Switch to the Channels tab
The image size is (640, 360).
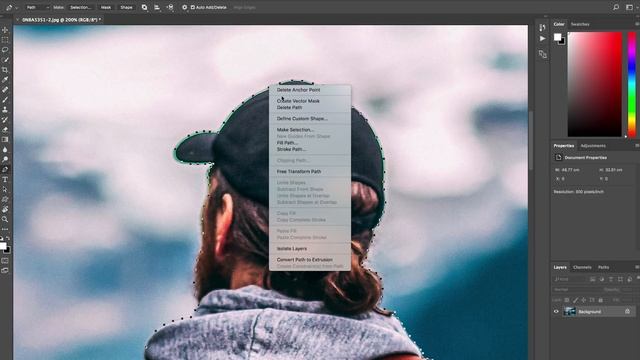click(582, 267)
